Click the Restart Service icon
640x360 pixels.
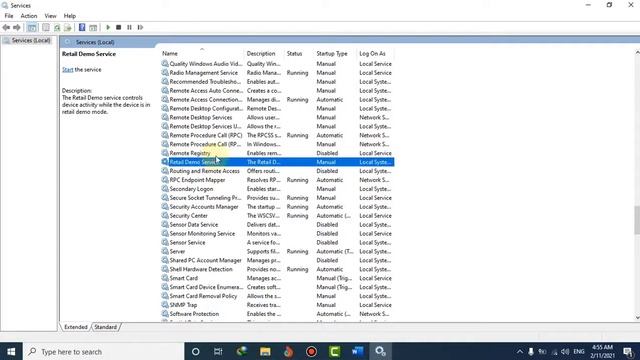pyautogui.click(x=140, y=27)
